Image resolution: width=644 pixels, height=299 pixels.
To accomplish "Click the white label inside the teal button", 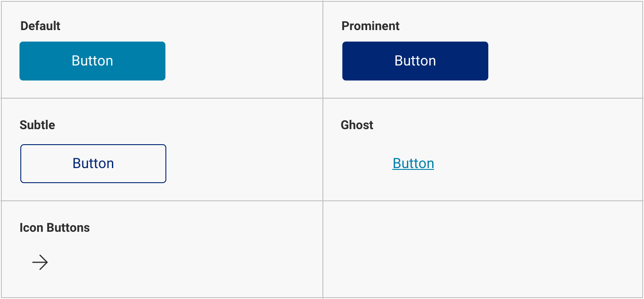I will (x=92, y=61).
